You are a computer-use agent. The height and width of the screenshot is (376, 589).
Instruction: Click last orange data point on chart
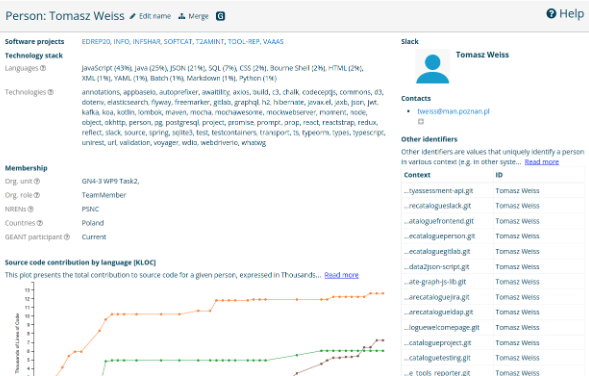pyautogui.click(x=383, y=293)
